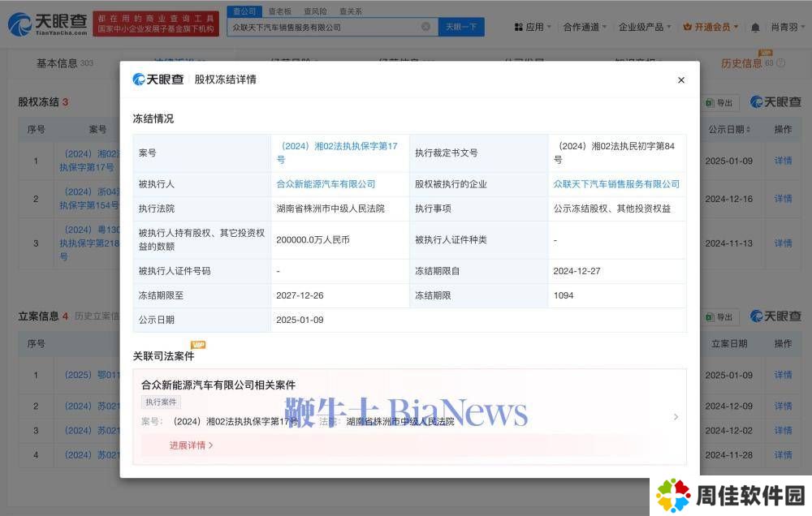Image resolution: width=812 pixels, height=516 pixels.
Task: Select the 查风险 search tab
Action: click(x=315, y=11)
